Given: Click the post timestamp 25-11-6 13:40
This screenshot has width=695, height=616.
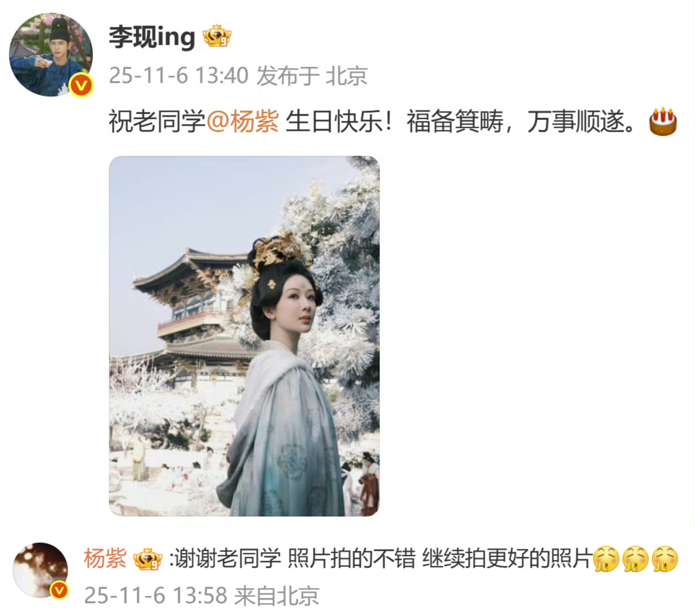Looking at the screenshot, I should coord(179,75).
